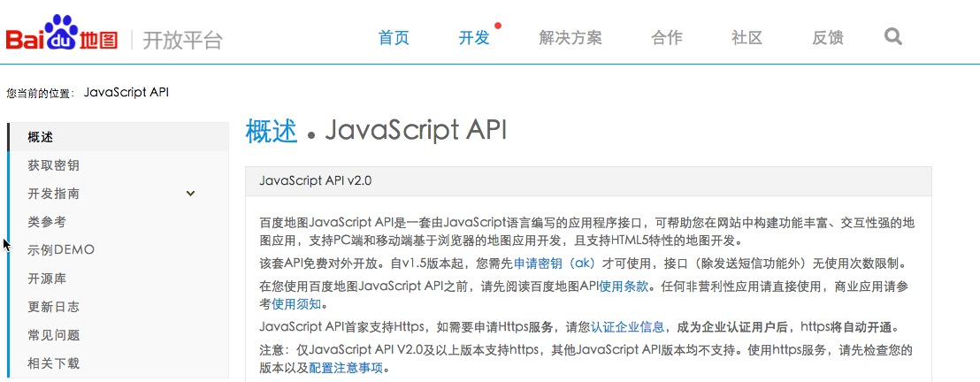Open the search magnifier icon
Image resolution: width=980 pixels, height=382 pixels.
(x=893, y=36)
